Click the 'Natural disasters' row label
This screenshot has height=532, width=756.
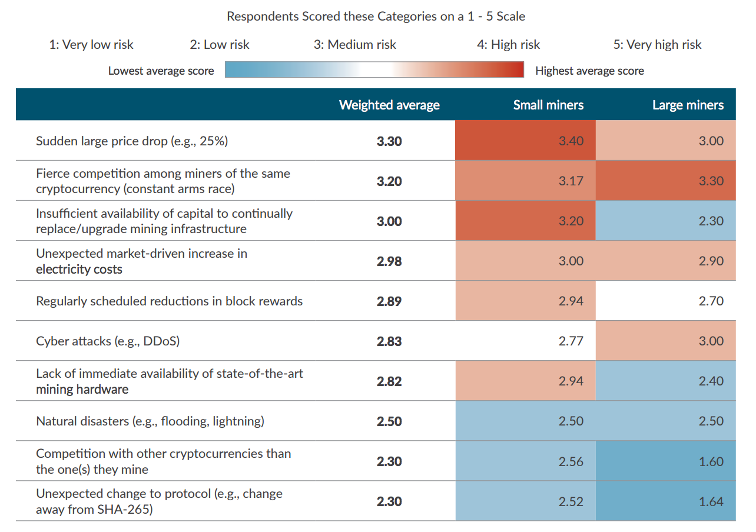pos(150,421)
